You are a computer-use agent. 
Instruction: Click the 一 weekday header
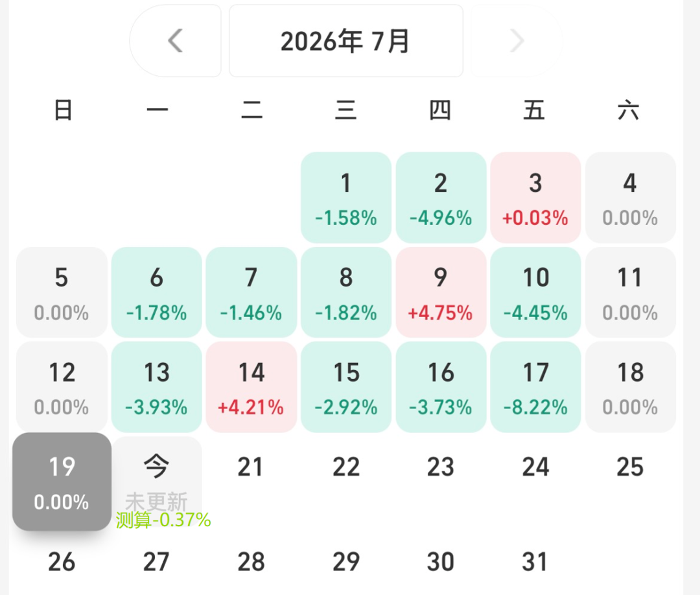pyautogui.click(x=157, y=110)
